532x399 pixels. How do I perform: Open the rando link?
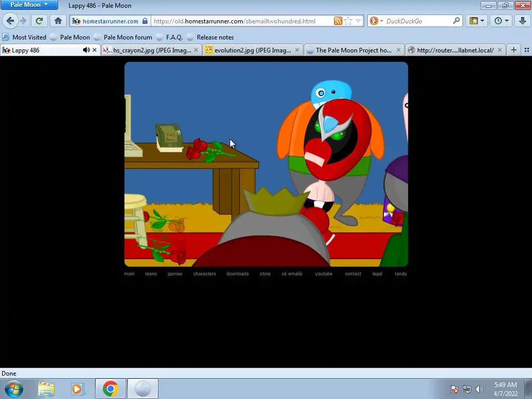pos(401,274)
